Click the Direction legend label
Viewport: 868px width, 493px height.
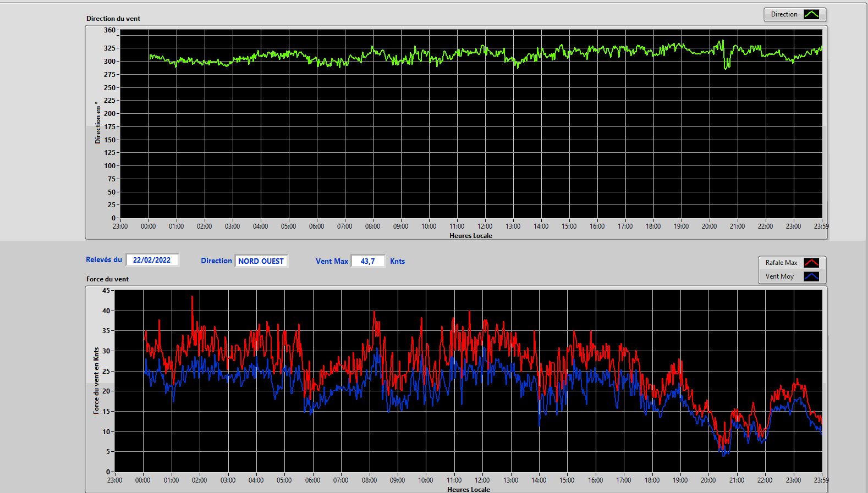pos(784,14)
